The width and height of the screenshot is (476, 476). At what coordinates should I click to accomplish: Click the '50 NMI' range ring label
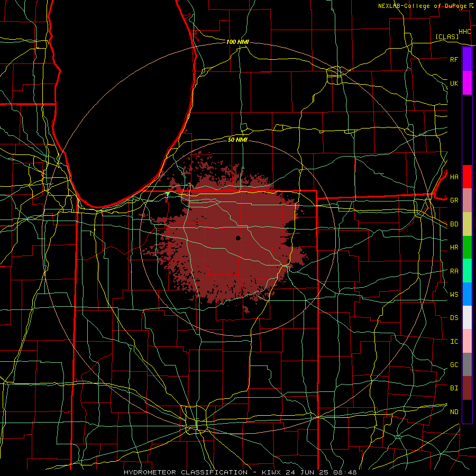[237, 140]
